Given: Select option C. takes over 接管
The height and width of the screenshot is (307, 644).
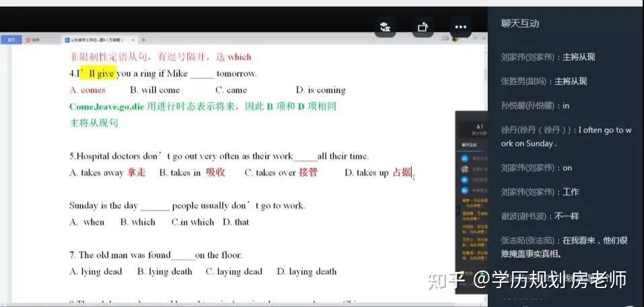Looking at the screenshot, I should click(x=282, y=173).
